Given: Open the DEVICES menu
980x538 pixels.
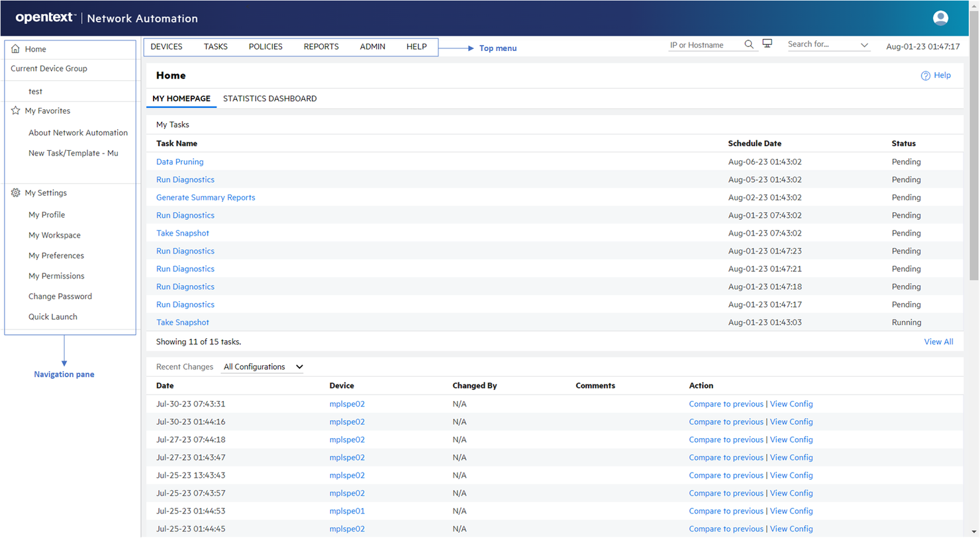Looking at the screenshot, I should (x=166, y=46).
